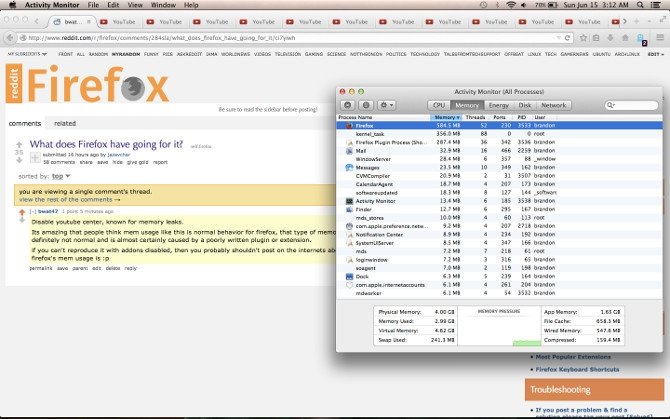670x419 pixels.
Task: Open the sorted by top dropdown
Action: tap(61, 176)
